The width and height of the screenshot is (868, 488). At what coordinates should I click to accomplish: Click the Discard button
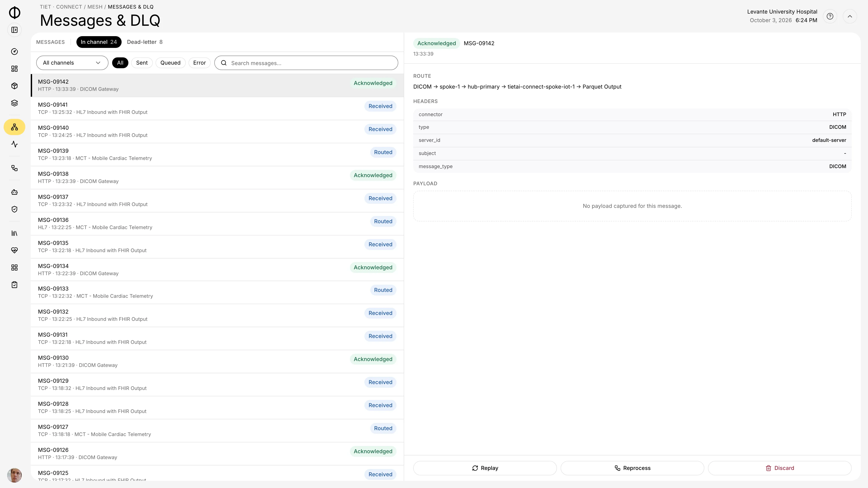tap(780, 468)
